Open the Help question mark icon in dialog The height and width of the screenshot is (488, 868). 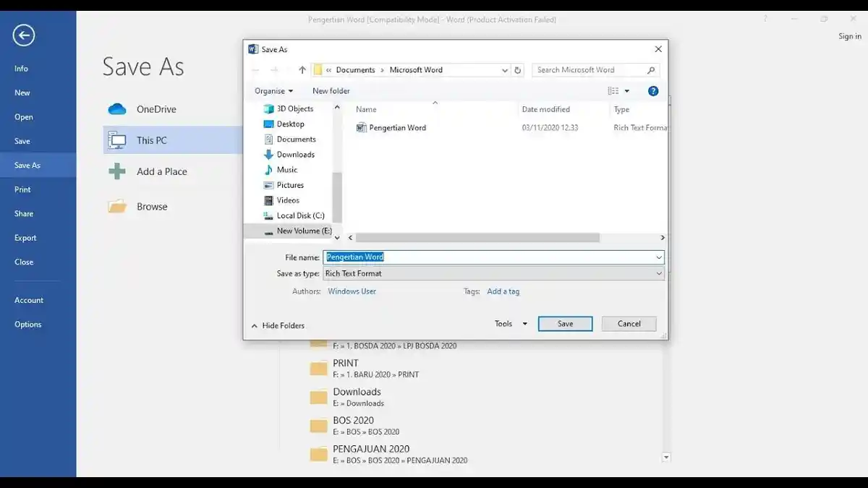pos(653,91)
